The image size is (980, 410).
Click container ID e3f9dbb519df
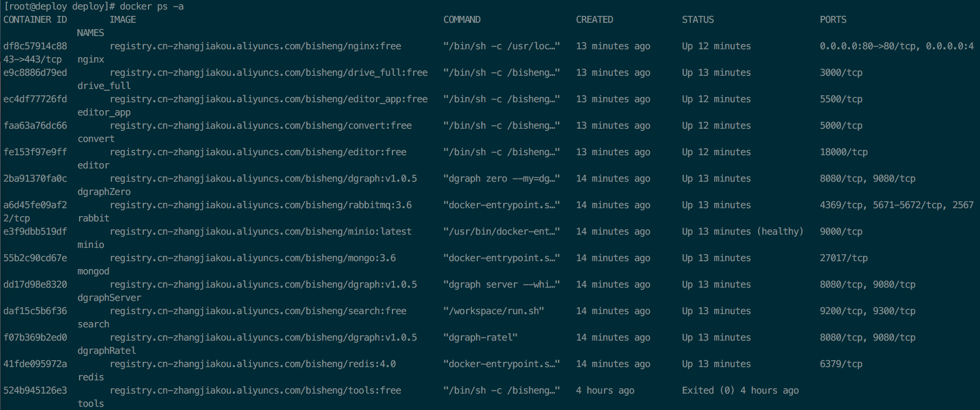click(x=35, y=231)
